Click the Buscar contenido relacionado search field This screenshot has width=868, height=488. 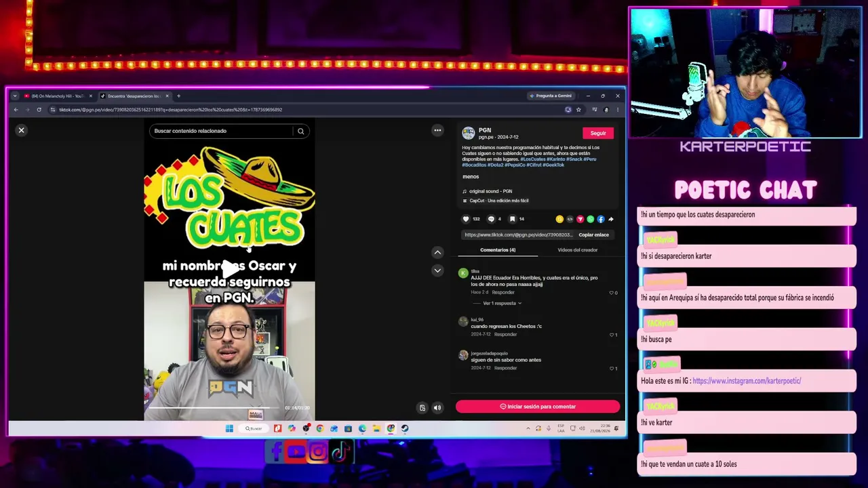(221, 131)
